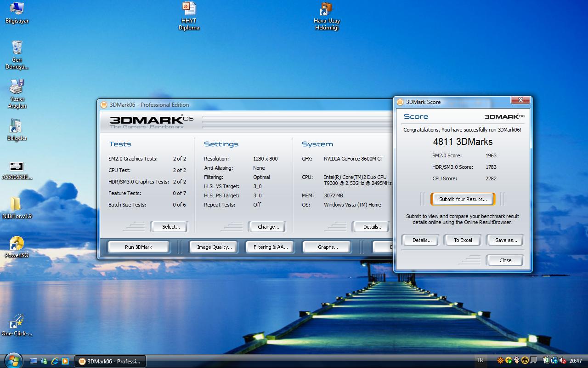588x368 pixels.
Task: Click NVIDIA GeForce 8600M GT text
Action: click(354, 159)
